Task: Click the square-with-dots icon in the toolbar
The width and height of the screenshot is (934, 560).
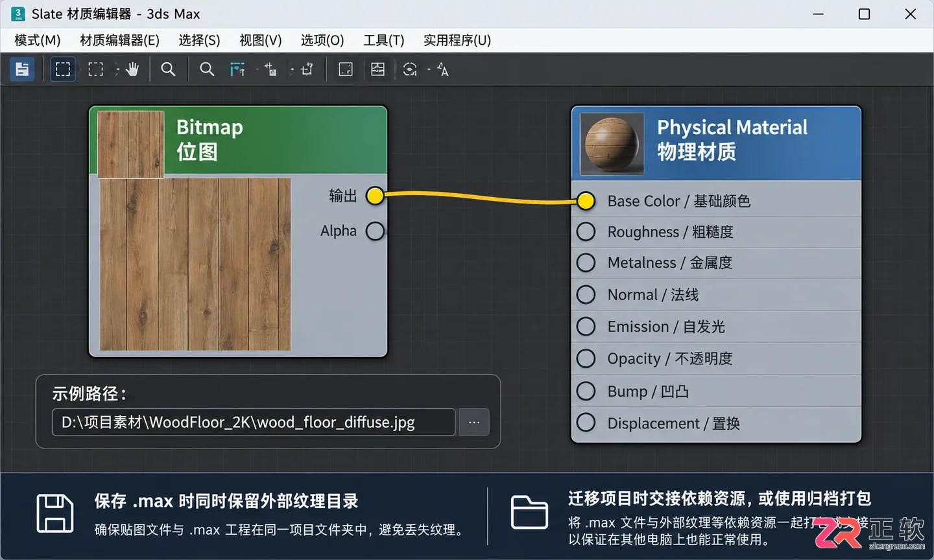Action: (x=346, y=69)
